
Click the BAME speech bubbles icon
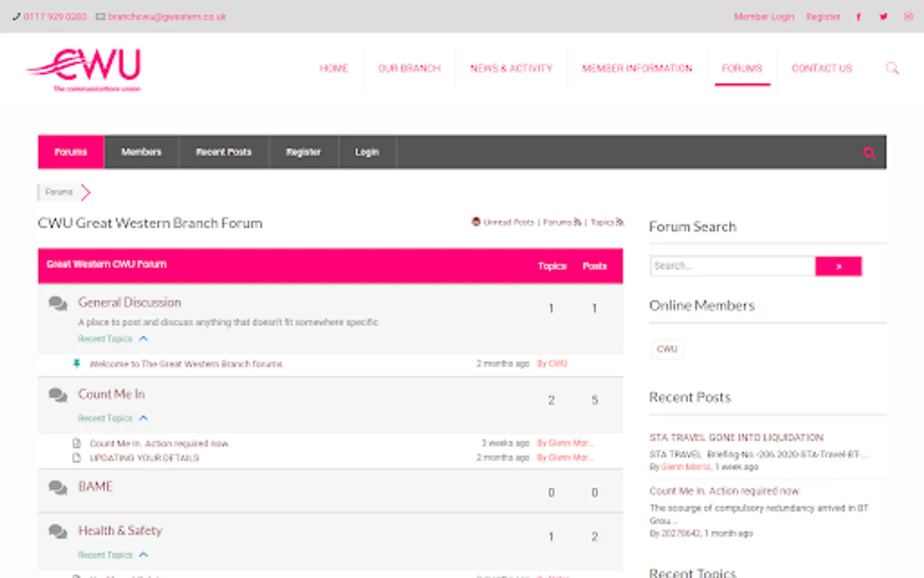(58, 487)
